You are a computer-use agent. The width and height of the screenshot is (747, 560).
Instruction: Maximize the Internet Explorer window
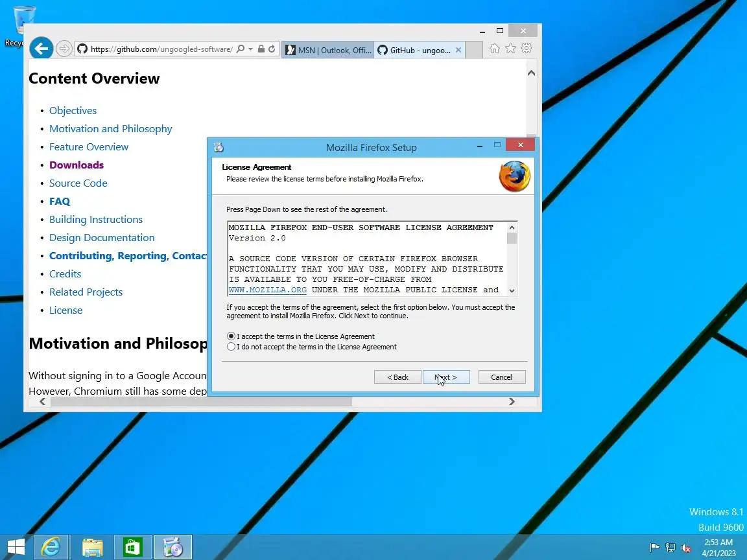point(500,31)
